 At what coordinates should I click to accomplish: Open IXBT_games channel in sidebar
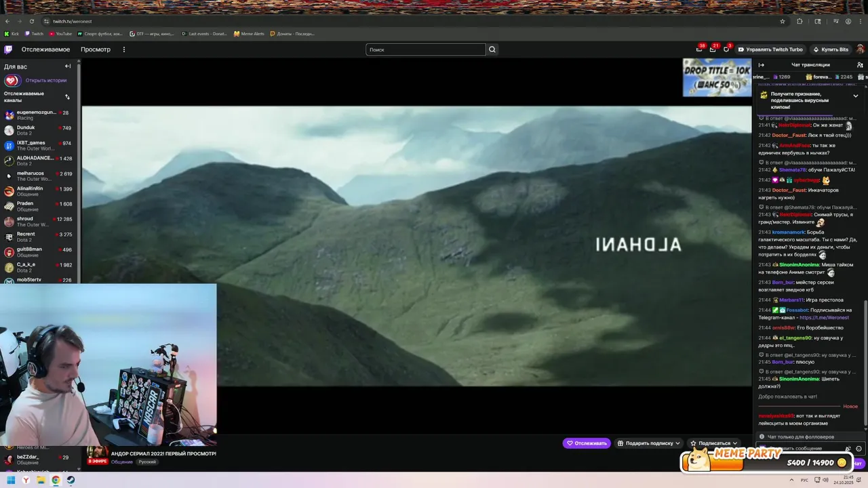(39, 146)
